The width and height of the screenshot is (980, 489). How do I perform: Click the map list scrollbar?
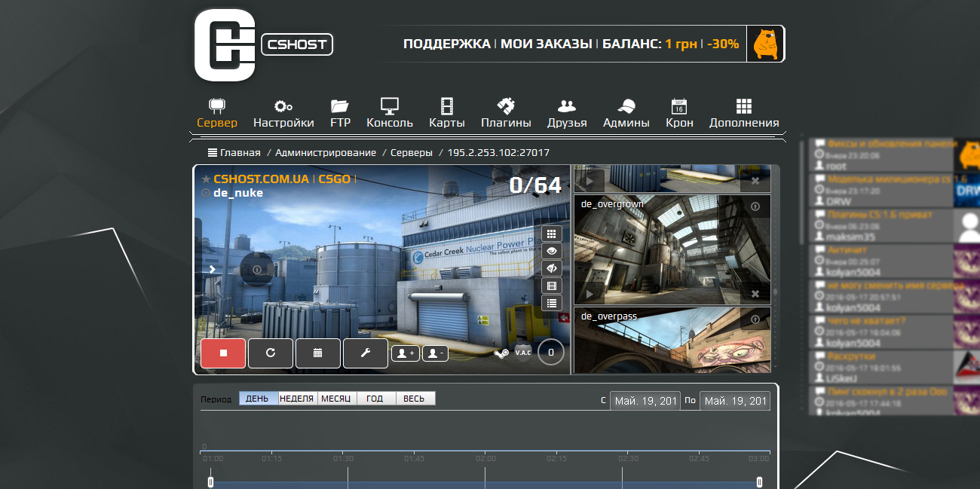click(x=775, y=290)
